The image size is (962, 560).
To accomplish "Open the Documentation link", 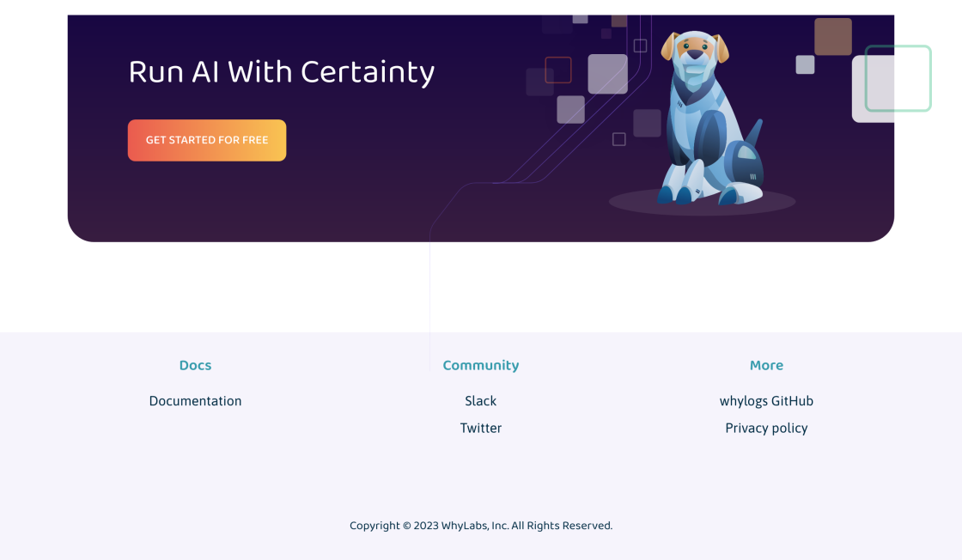I will 195,401.
